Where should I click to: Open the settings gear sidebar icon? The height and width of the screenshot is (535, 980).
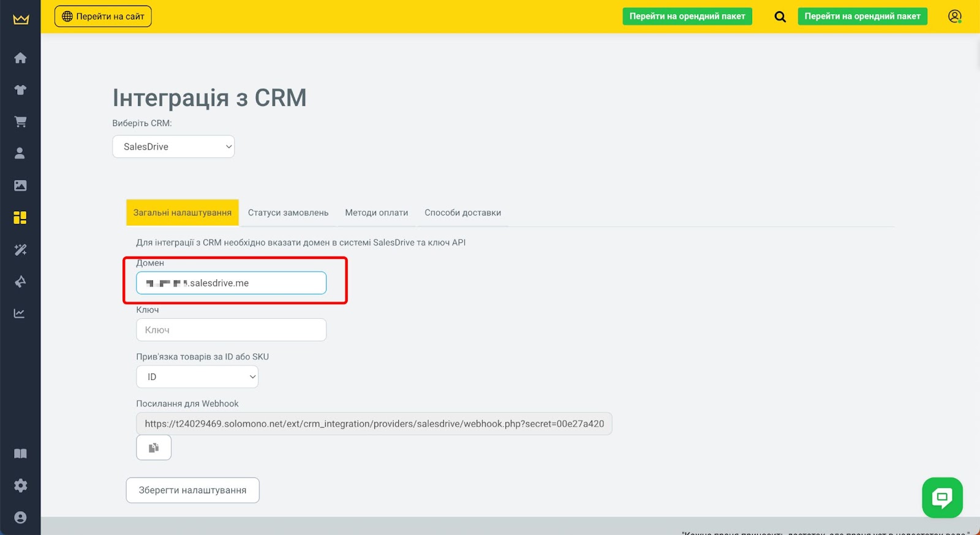(20, 485)
